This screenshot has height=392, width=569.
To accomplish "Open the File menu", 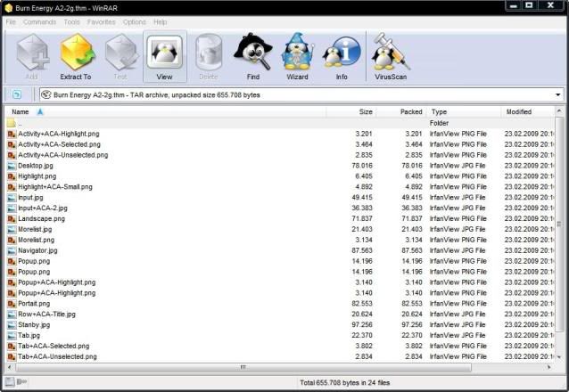I will click(x=11, y=22).
